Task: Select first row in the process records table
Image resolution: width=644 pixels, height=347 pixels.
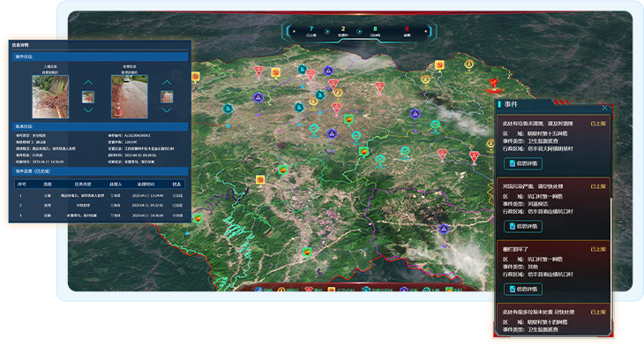Action: click(100, 196)
